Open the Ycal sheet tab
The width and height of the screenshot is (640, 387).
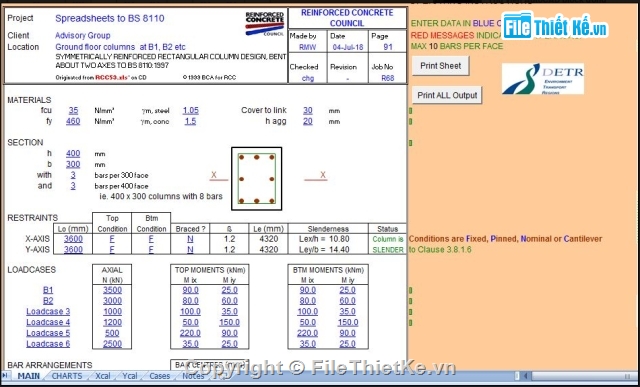(x=130, y=376)
